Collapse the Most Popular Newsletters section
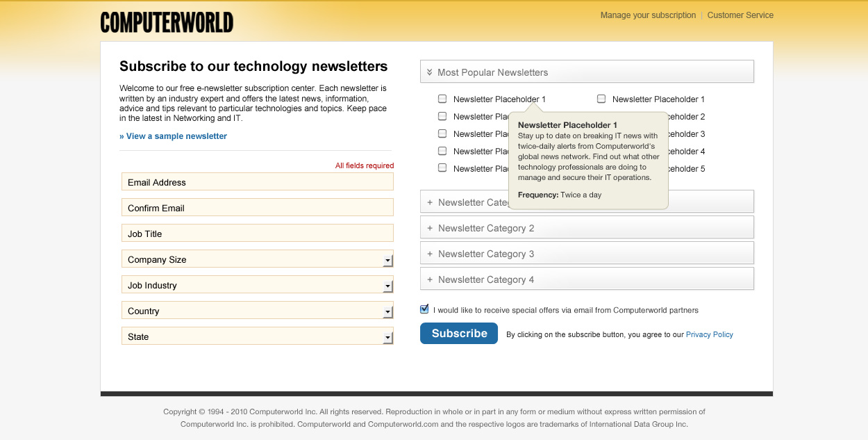Viewport: 868px width, 440px height. click(x=587, y=72)
